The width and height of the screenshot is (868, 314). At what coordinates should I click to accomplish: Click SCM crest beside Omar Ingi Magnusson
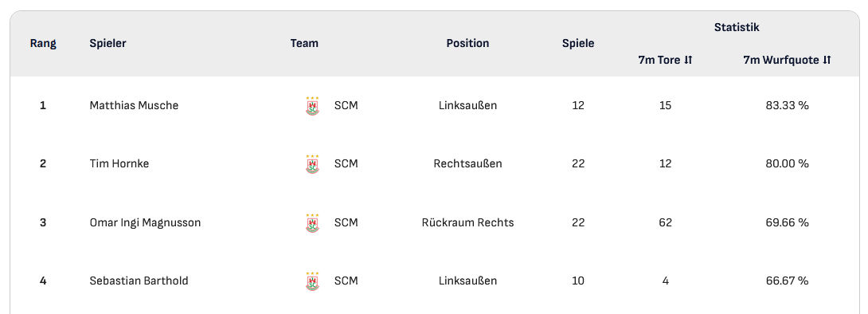312,222
